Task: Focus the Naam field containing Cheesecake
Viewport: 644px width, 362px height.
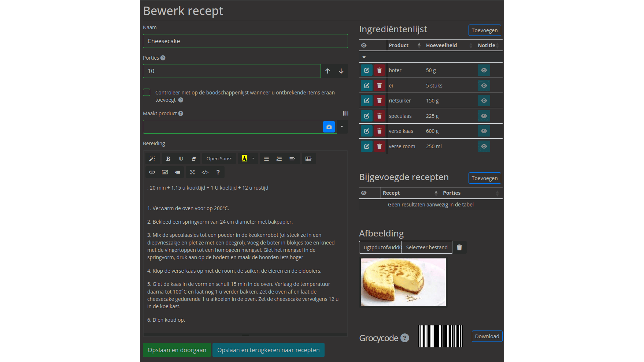Action: pos(245,41)
